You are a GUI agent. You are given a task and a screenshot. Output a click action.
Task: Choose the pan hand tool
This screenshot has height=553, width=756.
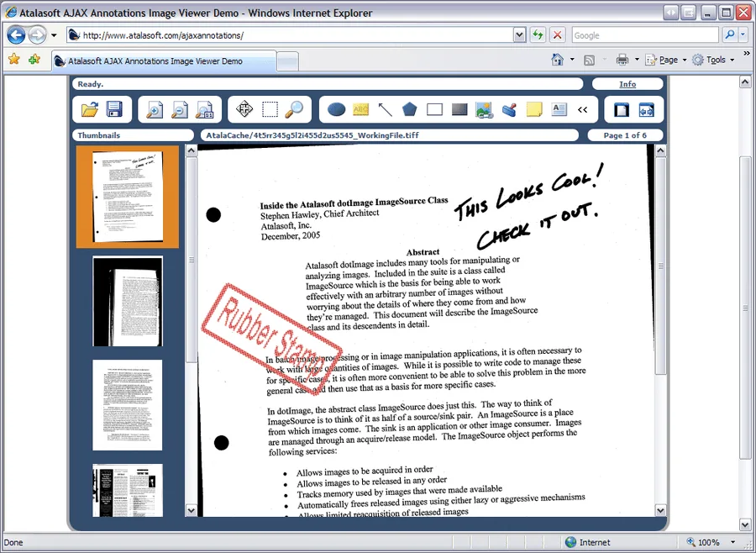(244, 109)
